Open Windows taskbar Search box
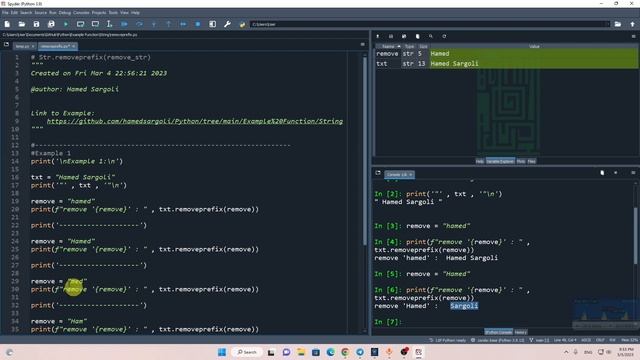 pos(247,352)
